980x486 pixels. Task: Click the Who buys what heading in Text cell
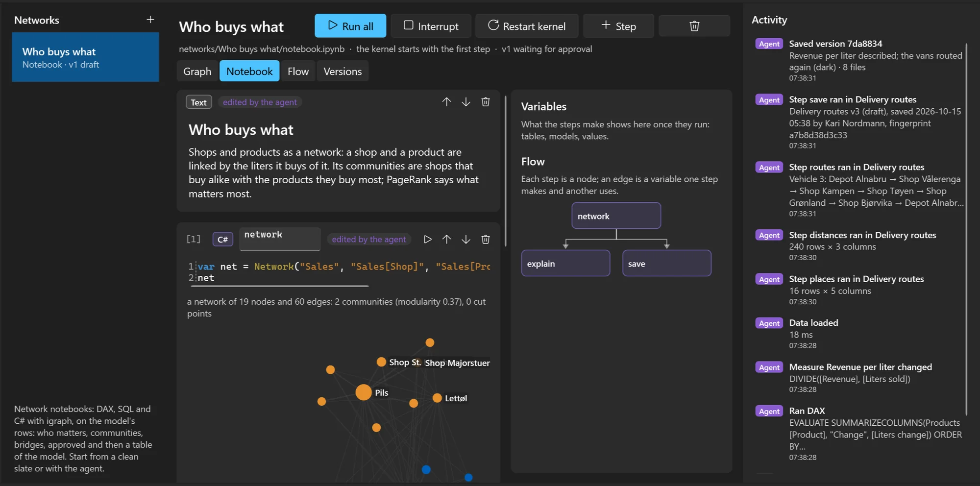click(241, 130)
